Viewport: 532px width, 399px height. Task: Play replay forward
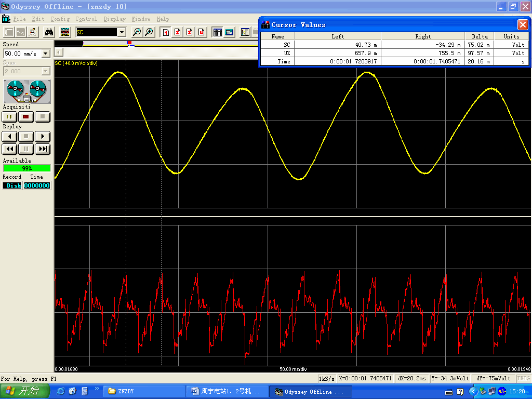click(43, 137)
